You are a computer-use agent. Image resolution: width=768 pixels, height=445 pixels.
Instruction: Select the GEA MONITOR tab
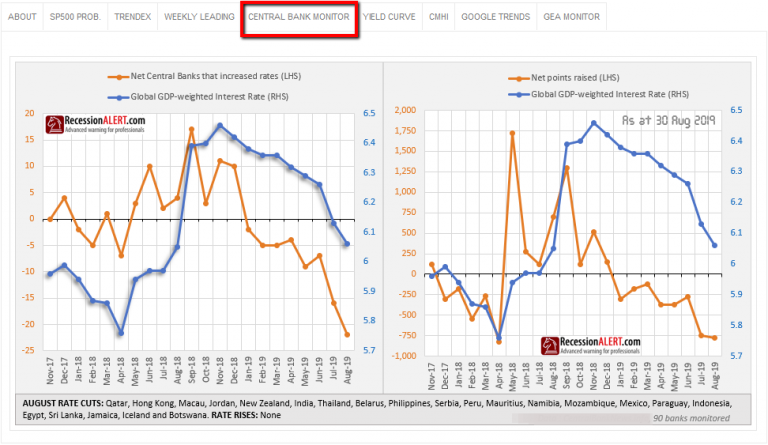click(572, 17)
